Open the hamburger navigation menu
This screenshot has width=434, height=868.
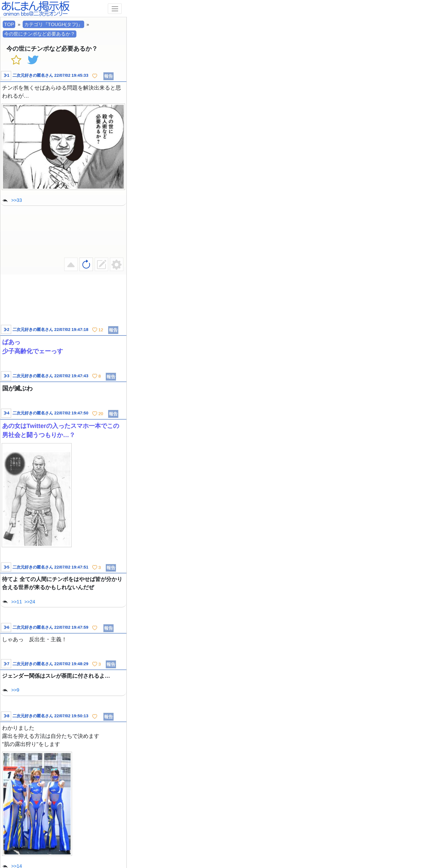tap(115, 9)
